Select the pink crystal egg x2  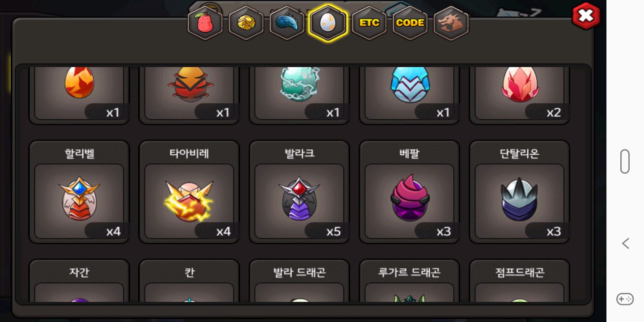point(519,96)
